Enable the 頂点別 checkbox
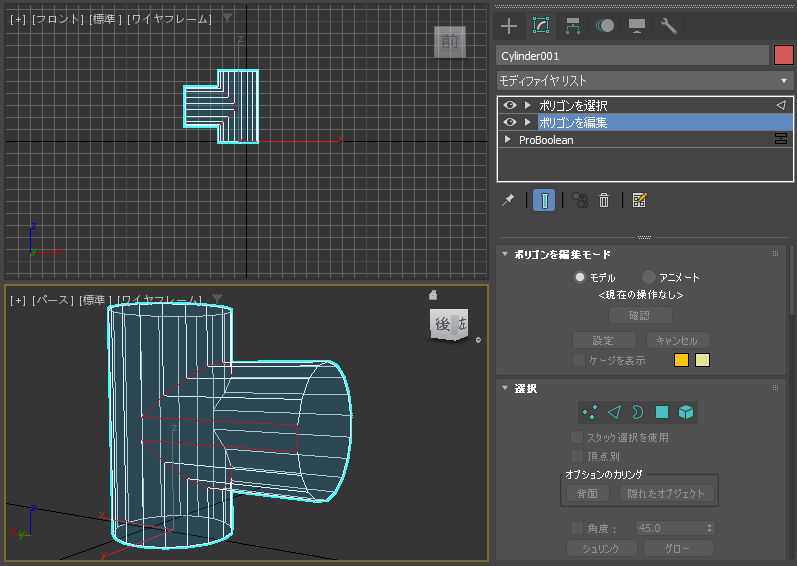Screen dimensions: 797x566 pyautogui.click(x=576, y=456)
